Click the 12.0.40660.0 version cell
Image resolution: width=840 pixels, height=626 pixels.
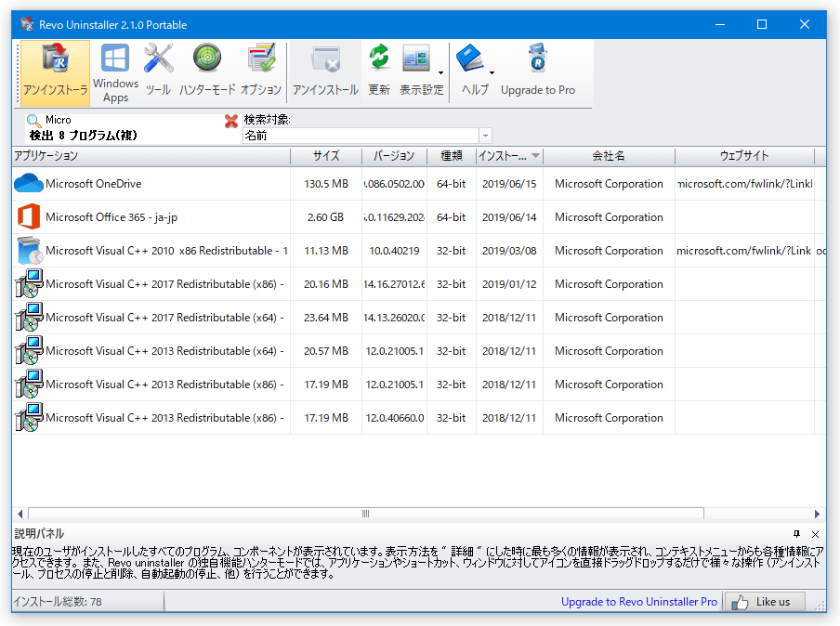(x=394, y=418)
